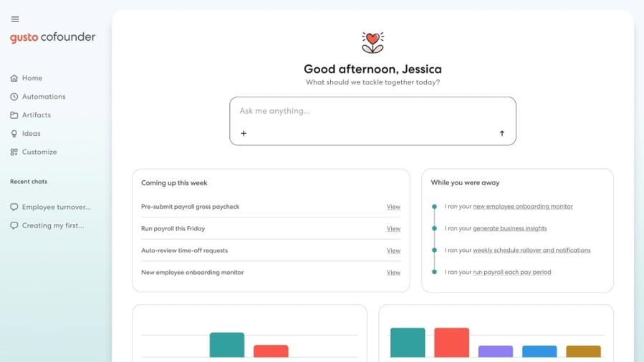Screen dimensions: 644x362
Task: Open Creating my first recent chat
Action: (x=53, y=225)
